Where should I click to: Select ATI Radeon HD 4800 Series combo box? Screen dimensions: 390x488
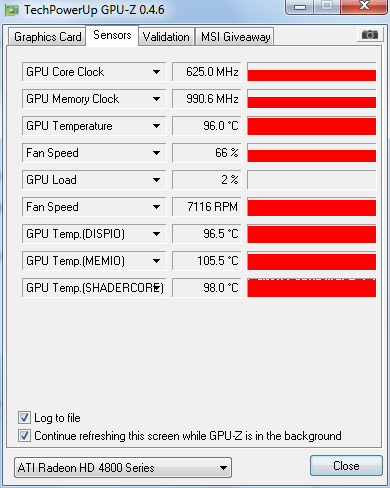pos(123,468)
